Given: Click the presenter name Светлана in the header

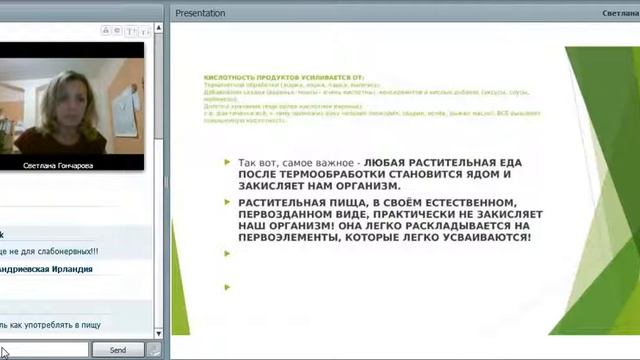Looking at the screenshot, I should pyautogui.click(x=621, y=13).
